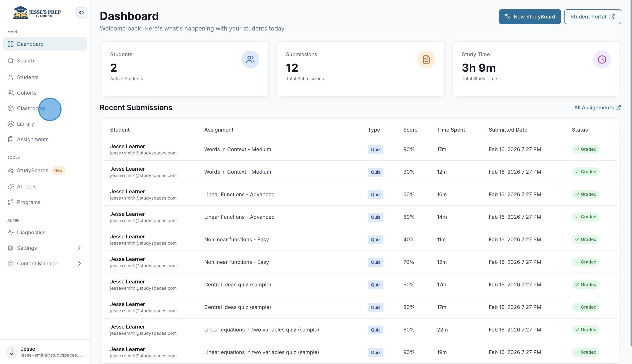Expand the Content Manager chevron
Image resolution: width=632 pixels, height=364 pixels.
click(x=79, y=263)
